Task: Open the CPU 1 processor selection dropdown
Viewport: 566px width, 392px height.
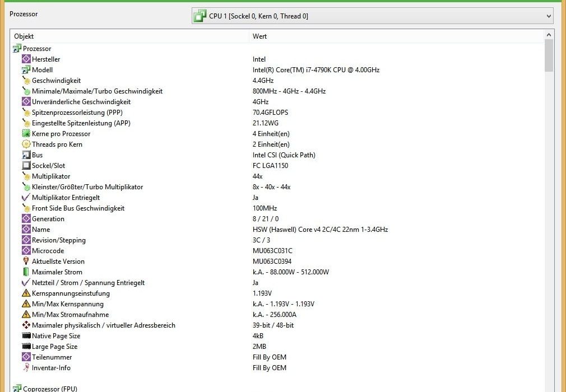Action: coord(372,16)
